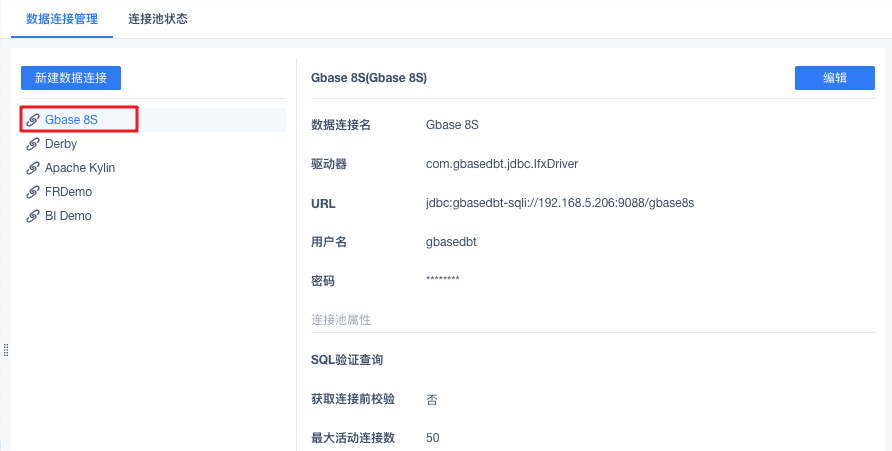Viewport: 892px width, 451px height.
Task: Click the driver value com.gbasedbt.jdbc.IfxDriver
Action: 502,164
